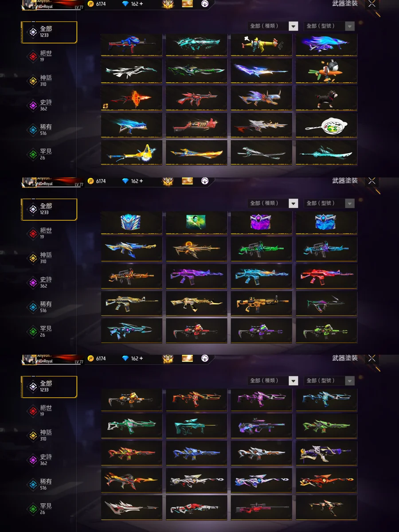
Task: Click gold coin balance in middle header
Action: pyautogui.click(x=97, y=181)
